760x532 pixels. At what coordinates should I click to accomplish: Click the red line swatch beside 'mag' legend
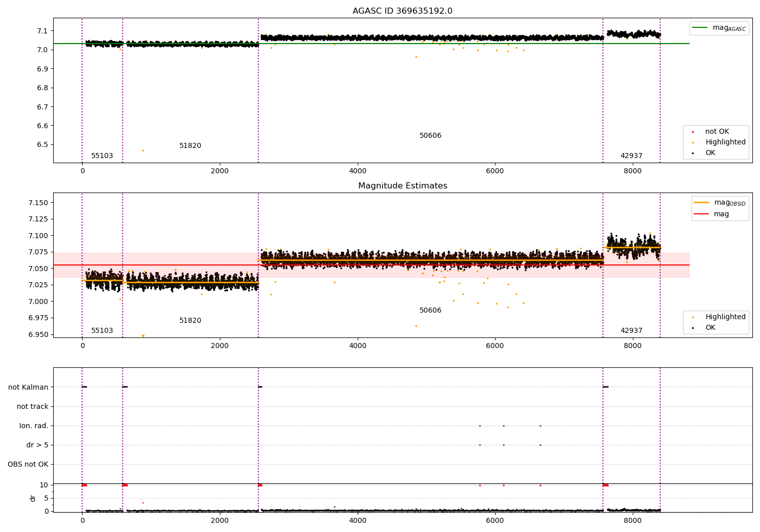[x=702, y=214]
